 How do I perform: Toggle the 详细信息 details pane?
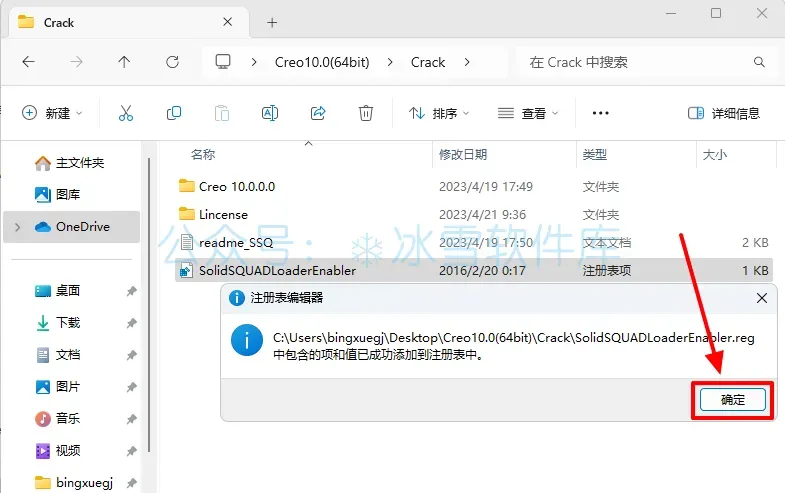tap(723, 113)
